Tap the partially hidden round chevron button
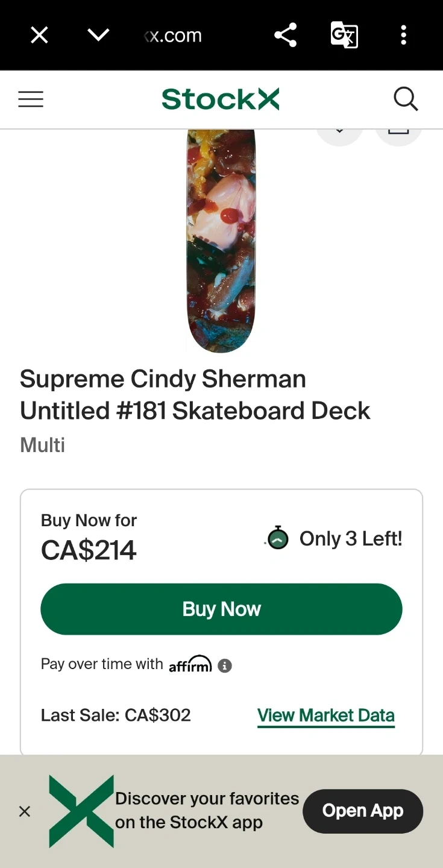The height and width of the screenshot is (868, 443). coord(339,135)
